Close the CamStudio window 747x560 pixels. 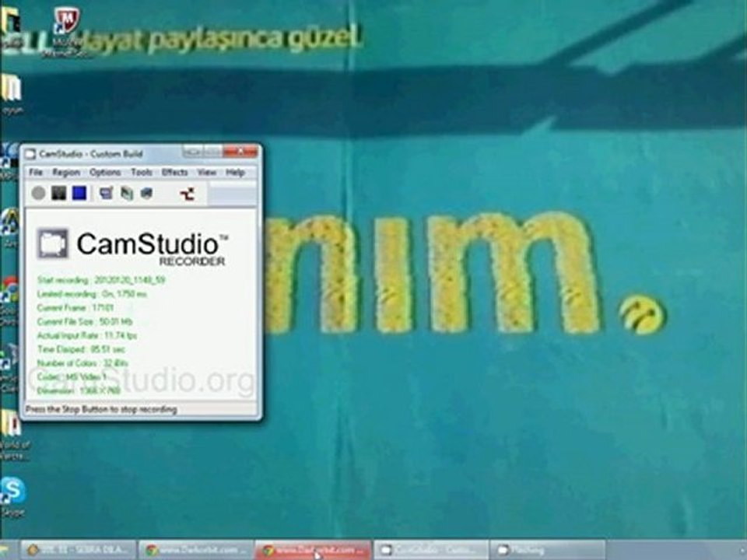tap(240, 152)
